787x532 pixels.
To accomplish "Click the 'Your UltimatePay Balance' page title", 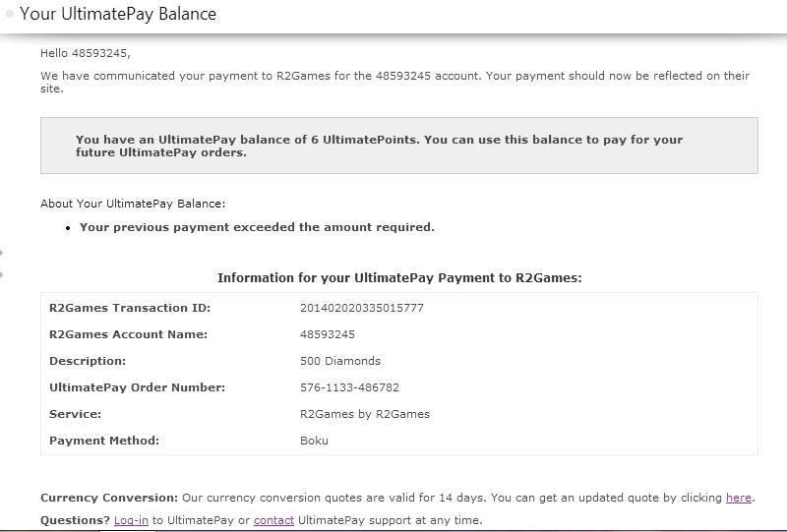I will [x=118, y=15].
